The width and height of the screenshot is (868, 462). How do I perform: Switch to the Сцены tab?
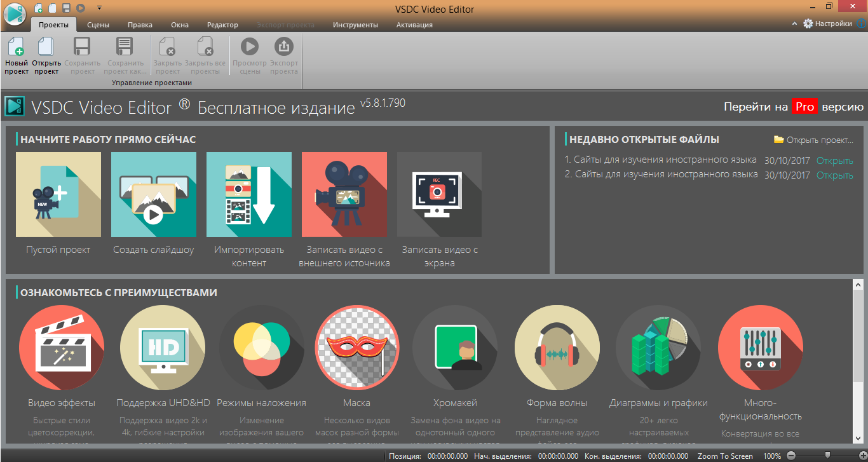(98, 24)
